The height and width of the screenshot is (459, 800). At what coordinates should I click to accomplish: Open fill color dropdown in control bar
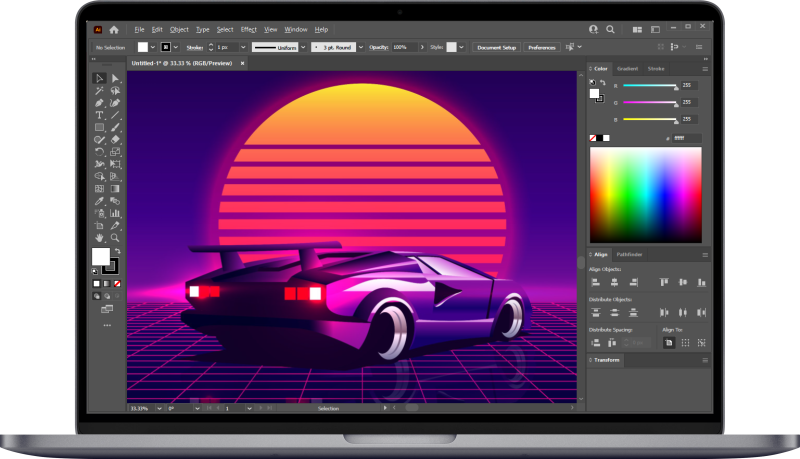pos(153,47)
